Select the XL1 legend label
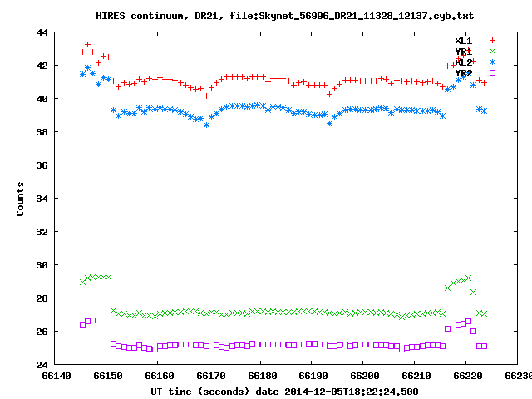This screenshot has height=399, width=532. click(x=464, y=41)
